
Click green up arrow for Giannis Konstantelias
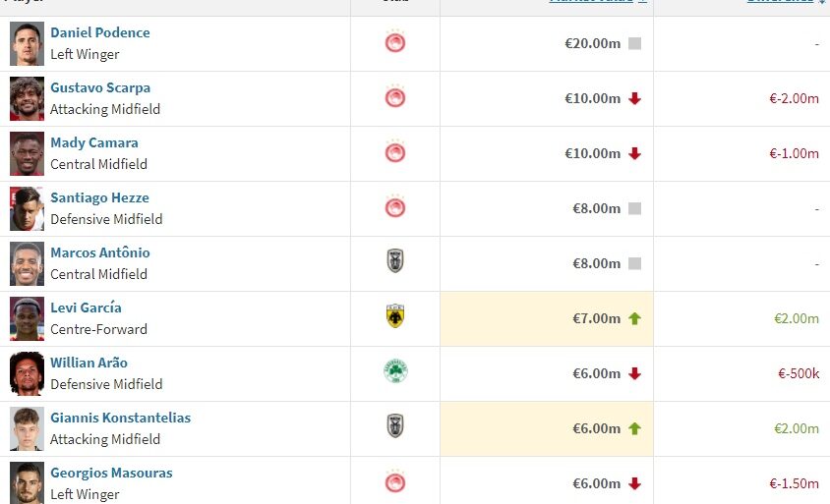pos(634,428)
